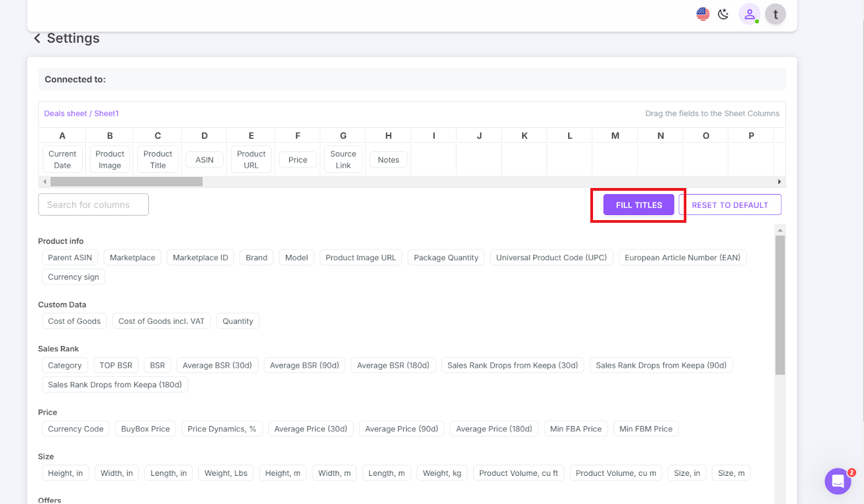The width and height of the screenshot is (864, 504).
Task: Open the Intercom chat bubble
Action: pos(838,481)
